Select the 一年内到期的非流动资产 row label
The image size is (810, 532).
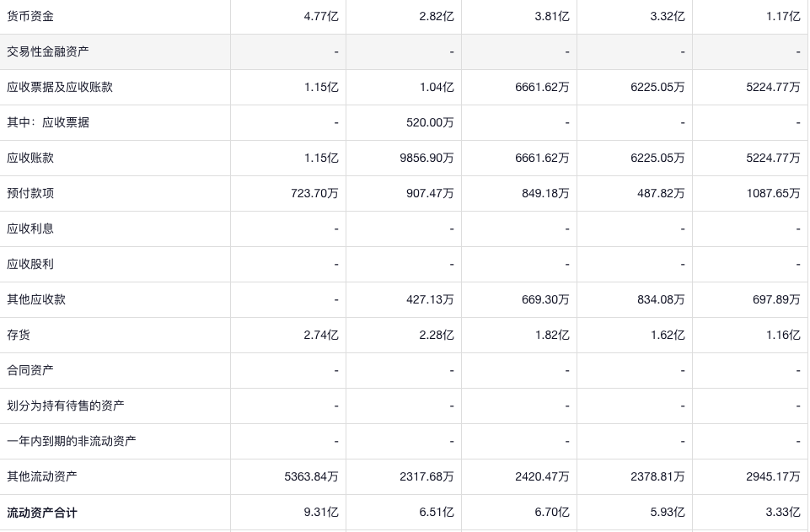pos(72,441)
